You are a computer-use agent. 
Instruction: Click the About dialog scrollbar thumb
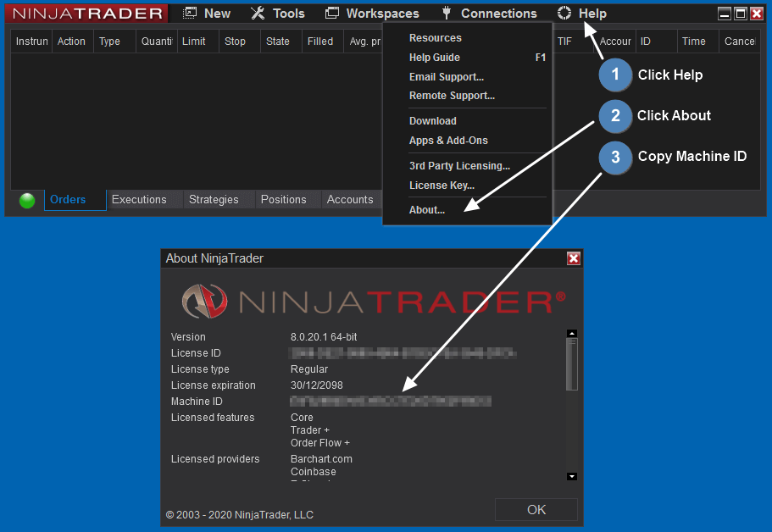tap(572, 364)
